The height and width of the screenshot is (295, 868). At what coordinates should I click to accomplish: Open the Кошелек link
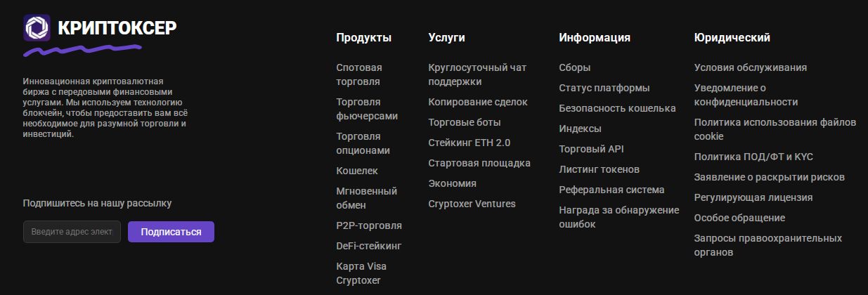click(x=357, y=171)
